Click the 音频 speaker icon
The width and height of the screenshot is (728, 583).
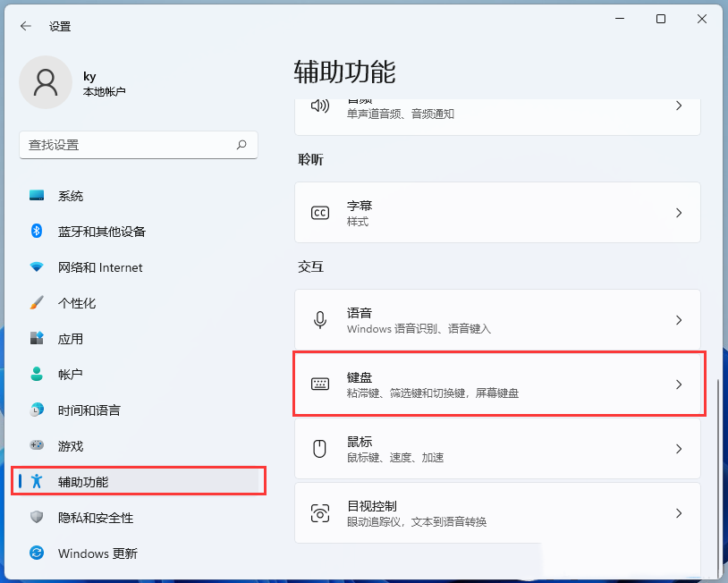(x=319, y=106)
